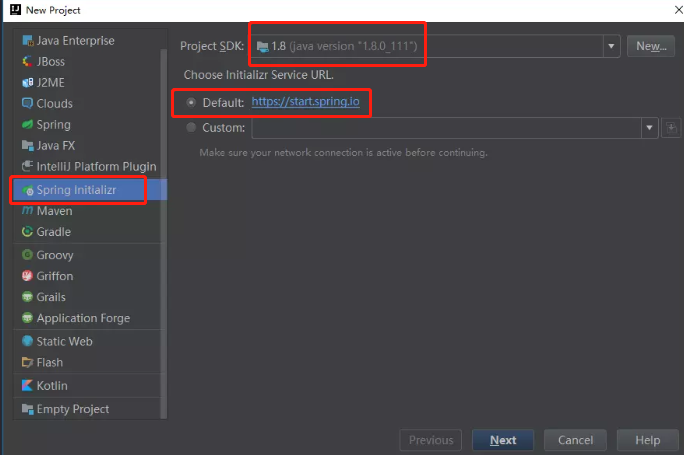
Task: Open the Project SDK dropdown arrow
Action: pos(611,46)
